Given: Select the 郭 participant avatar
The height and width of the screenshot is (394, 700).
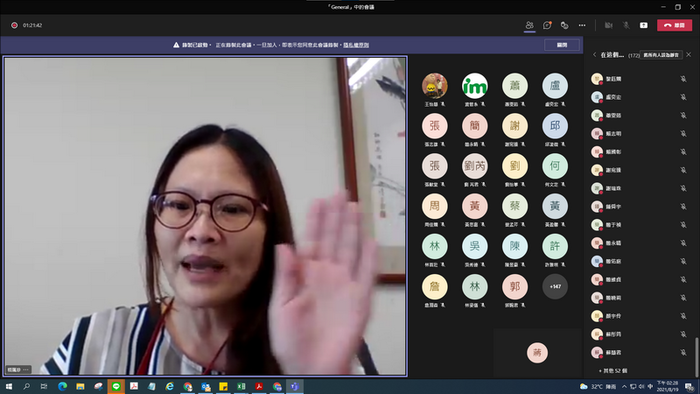Looking at the screenshot, I should pos(515,286).
